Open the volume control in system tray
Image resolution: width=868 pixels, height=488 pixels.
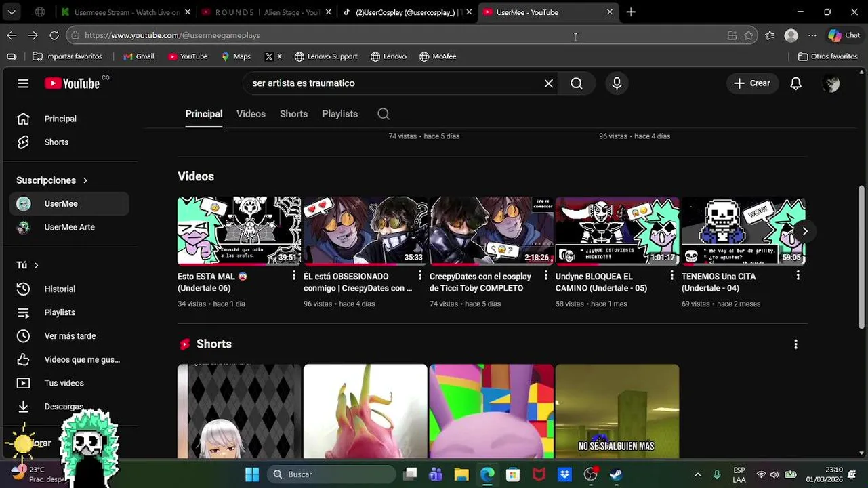pyautogui.click(x=774, y=474)
